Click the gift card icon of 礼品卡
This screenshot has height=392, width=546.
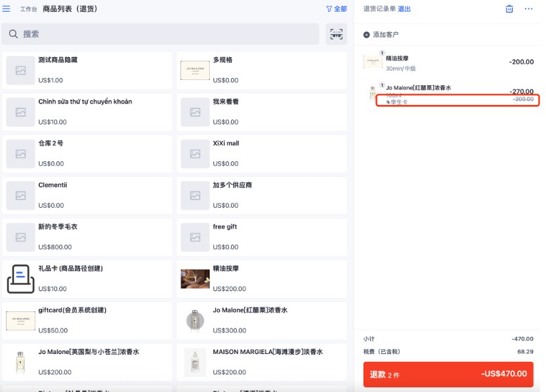[20, 279]
